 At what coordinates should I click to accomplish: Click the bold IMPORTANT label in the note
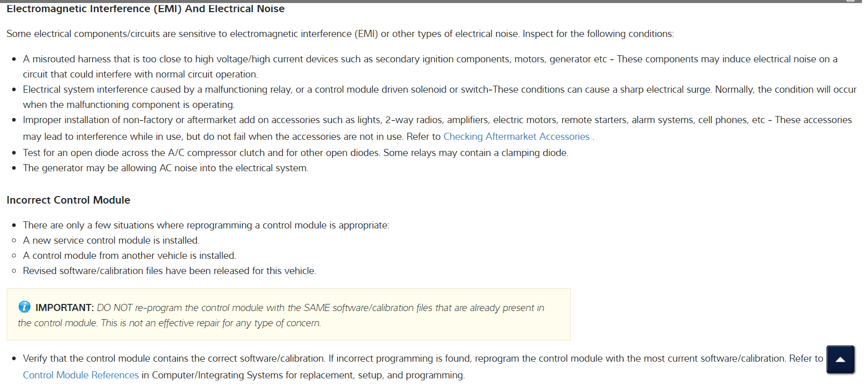click(64, 308)
